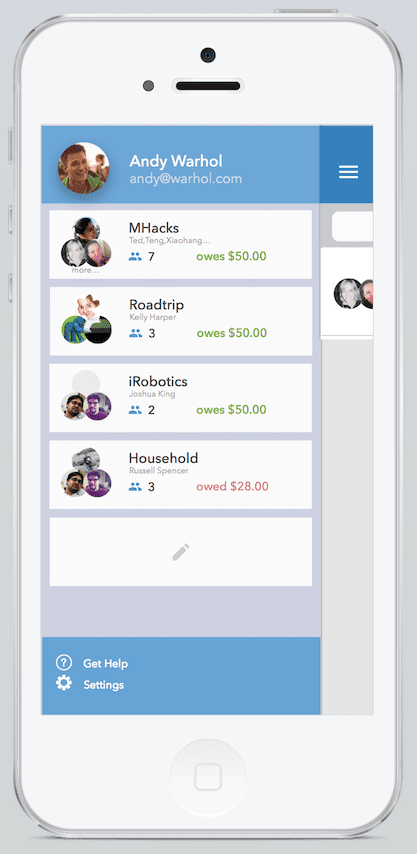
Task: Tap the Roadtrip group avatar cluster
Action: (x=86, y=320)
